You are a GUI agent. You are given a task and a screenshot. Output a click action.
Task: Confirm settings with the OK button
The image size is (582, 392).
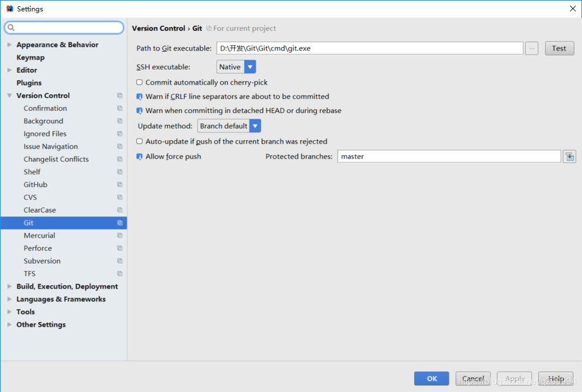(x=432, y=378)
